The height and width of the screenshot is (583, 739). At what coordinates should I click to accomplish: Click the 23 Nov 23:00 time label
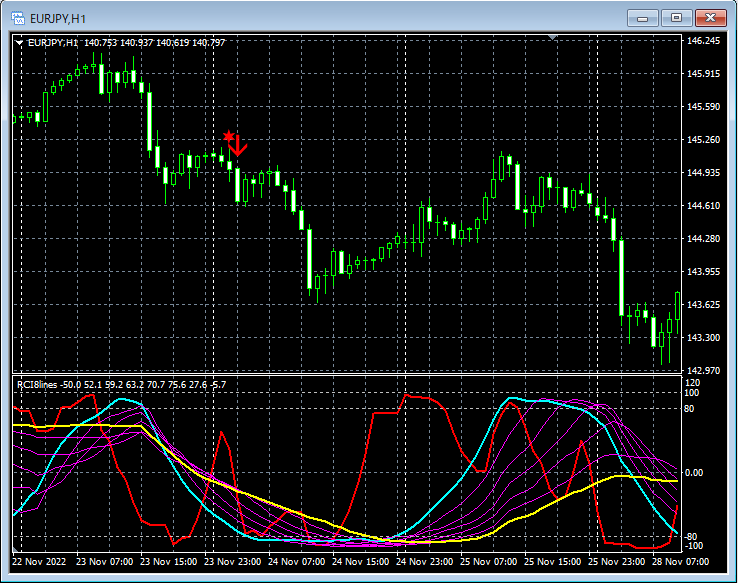(x=232, y=562)
